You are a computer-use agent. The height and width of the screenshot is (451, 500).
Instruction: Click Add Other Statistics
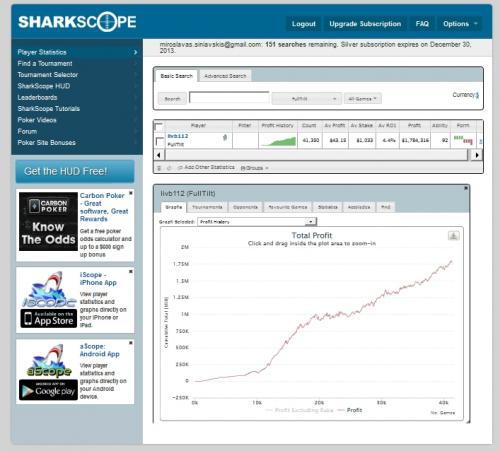[x=206, y=167]
